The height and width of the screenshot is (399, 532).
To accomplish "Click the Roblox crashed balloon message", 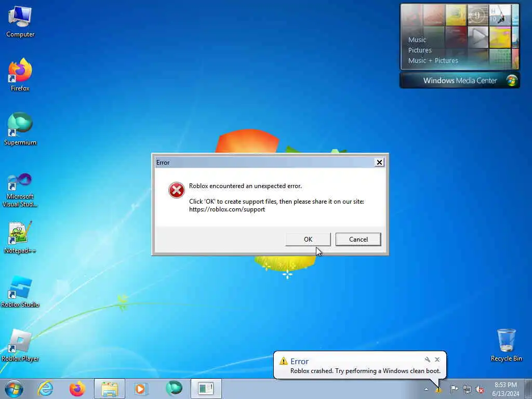I will [365, 371].
